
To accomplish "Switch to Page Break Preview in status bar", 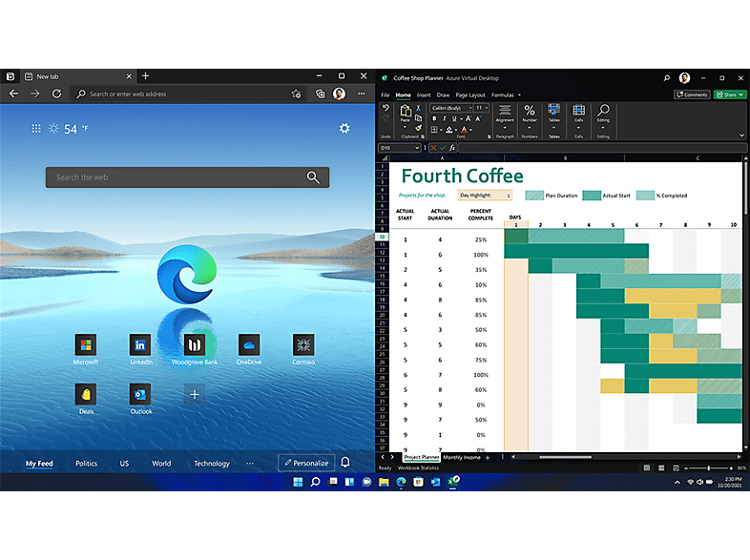I will coord(676,467).
